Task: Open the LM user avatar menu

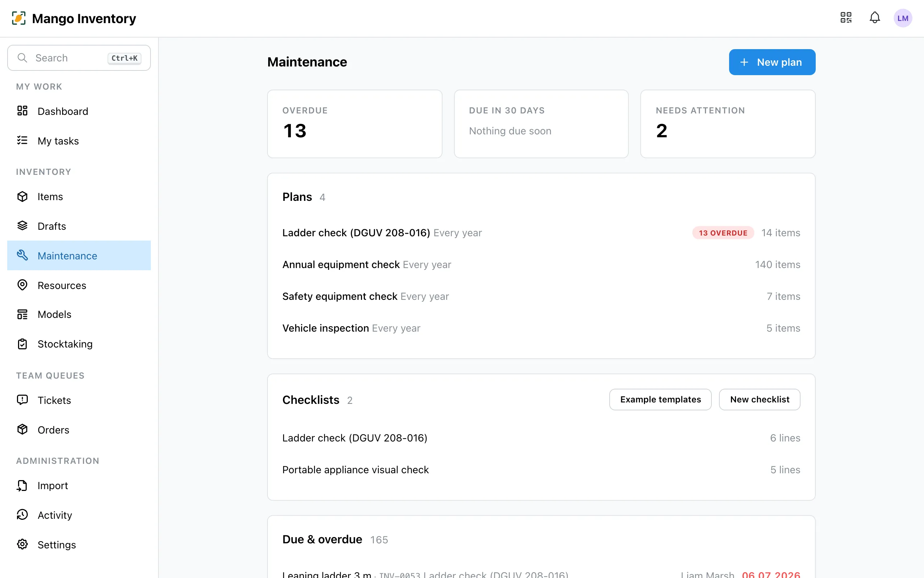Action: coord(903,18)
